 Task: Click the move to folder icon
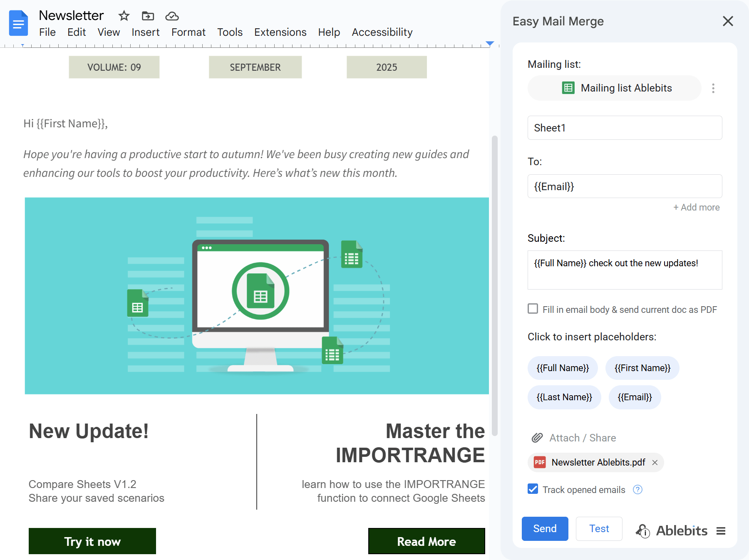(148, 16)
